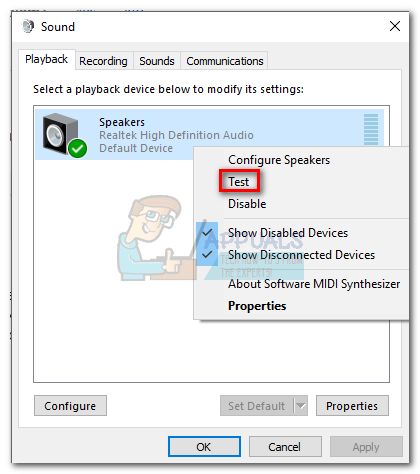420x474 pixels.
Task: Confirm with the OK button
Action: coord(204,447)
